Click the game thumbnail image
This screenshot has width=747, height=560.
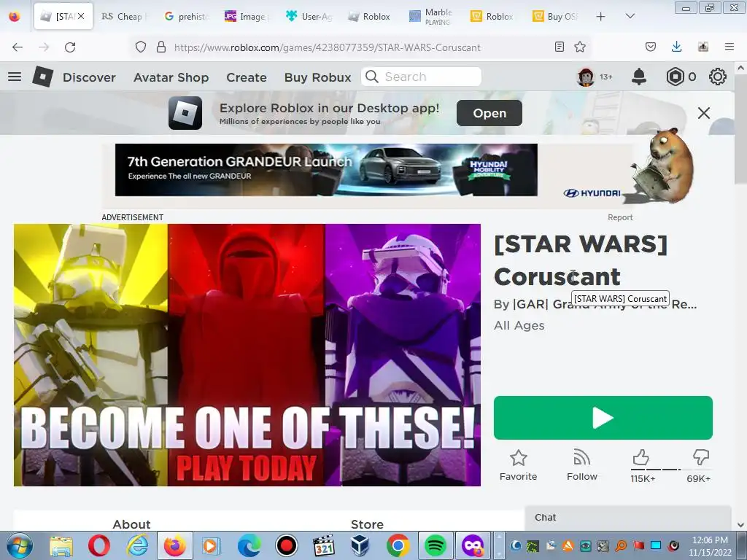pos(247,355)
